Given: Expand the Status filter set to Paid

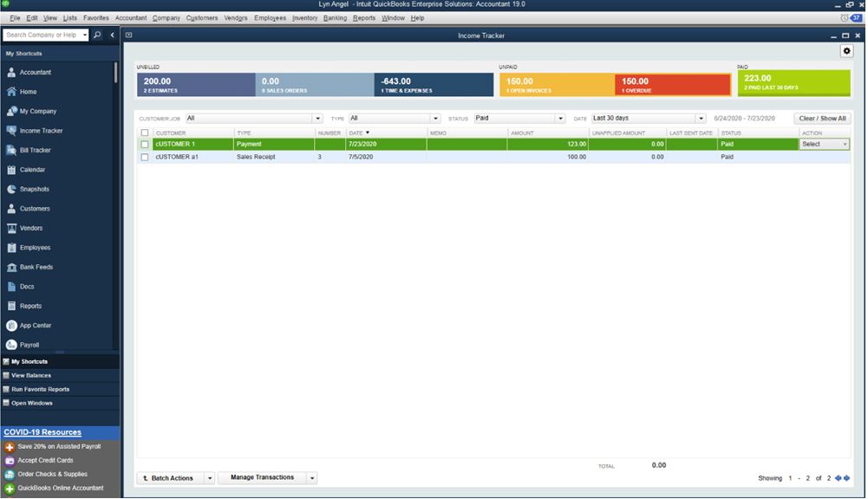Looking at the screenshot, I should pos(561,119).
